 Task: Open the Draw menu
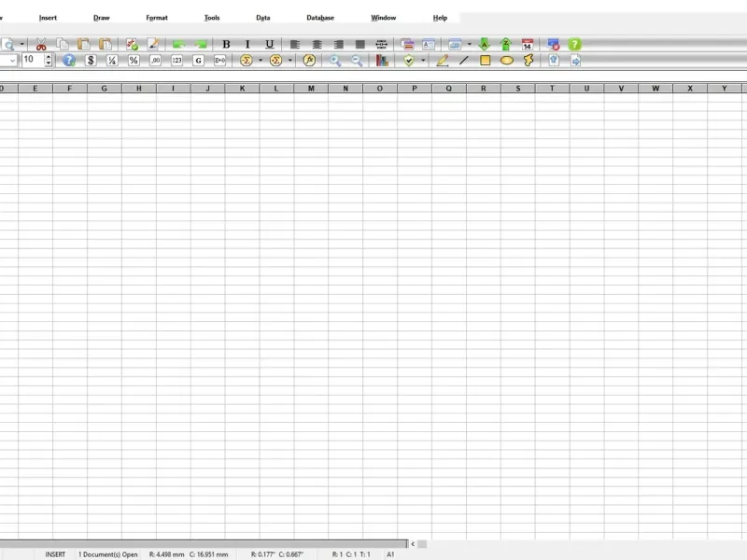click(102, 18)
